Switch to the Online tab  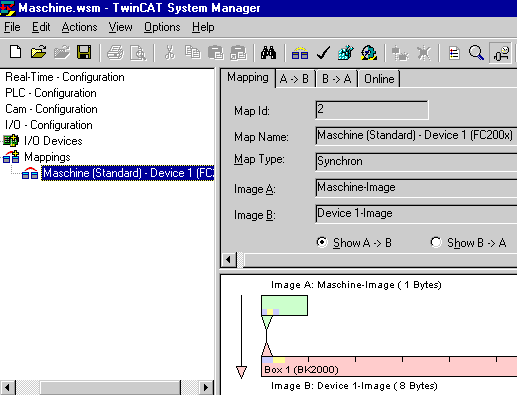point(379,79)
